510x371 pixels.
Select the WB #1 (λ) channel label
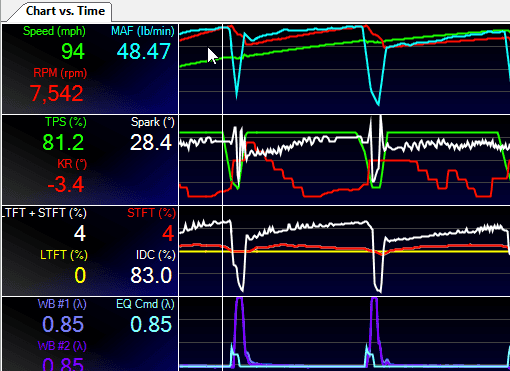pyautogui.click(x=62, y=304)
